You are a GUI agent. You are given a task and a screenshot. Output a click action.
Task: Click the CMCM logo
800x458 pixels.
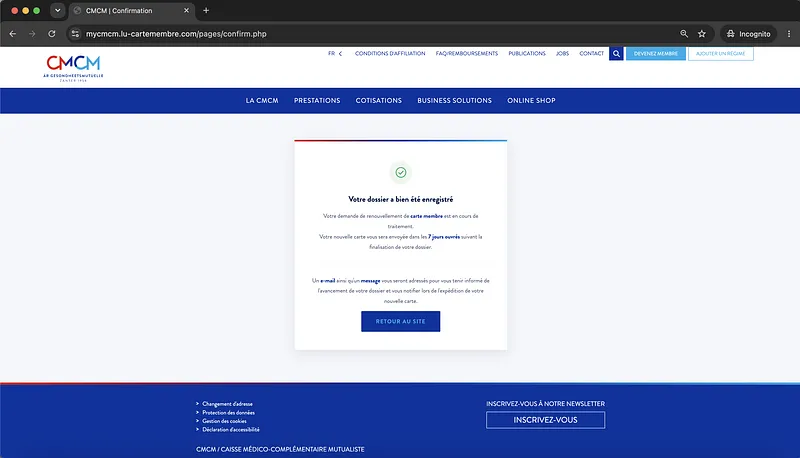pos(73,68)
